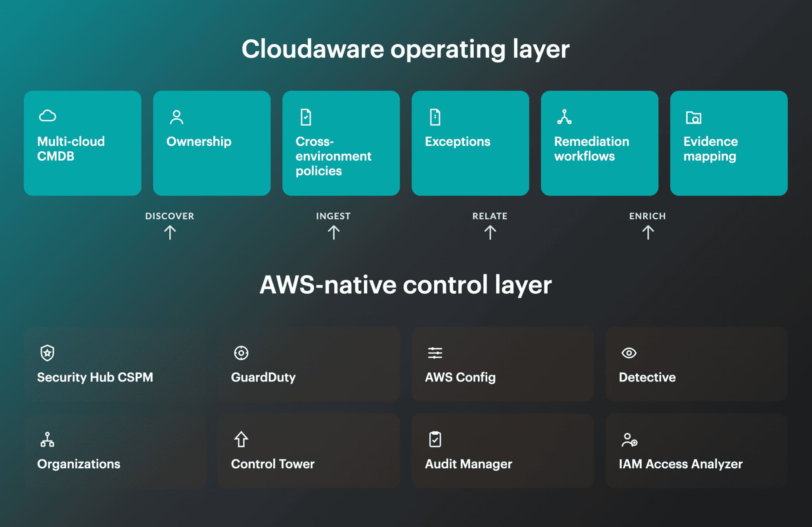Click the document icon on Exceptions card
This screenshot has width=812, height=527.
point(435,117)
